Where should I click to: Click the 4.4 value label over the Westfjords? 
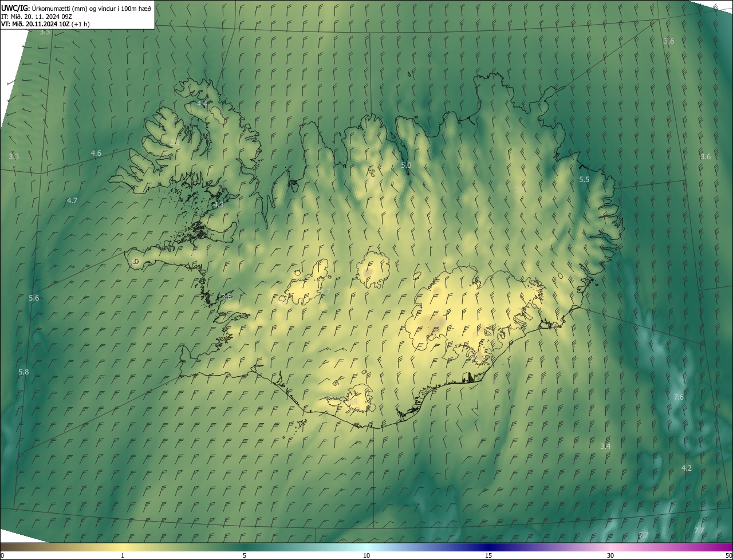(x=202, y=104)
